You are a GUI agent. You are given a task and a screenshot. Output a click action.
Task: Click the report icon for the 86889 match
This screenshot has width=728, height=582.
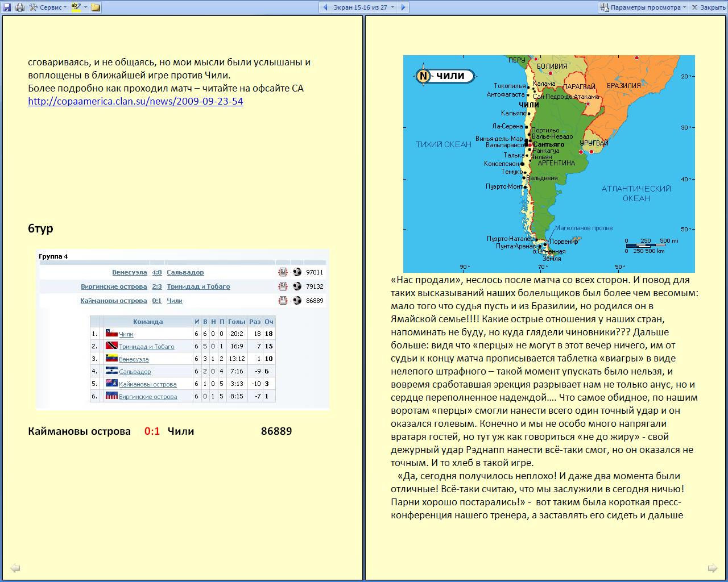pos(283,301)
